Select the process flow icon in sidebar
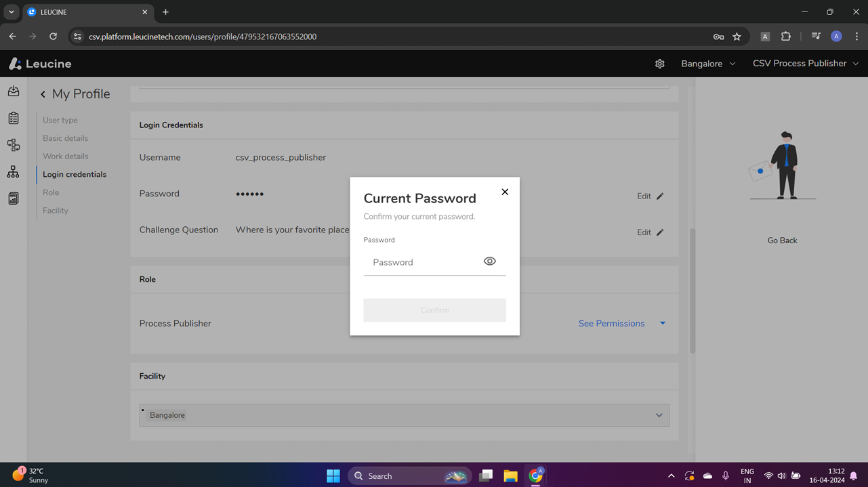The height and width of the screenshot is (487, 868). [13, 144]
